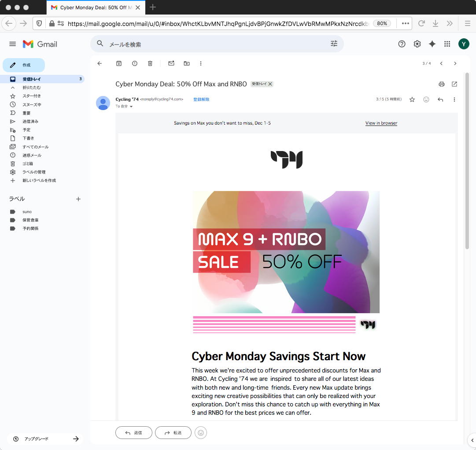Open the browser downloads panel
The height and width of the screenshot is (450, 476).
click(x=435, y=23)
